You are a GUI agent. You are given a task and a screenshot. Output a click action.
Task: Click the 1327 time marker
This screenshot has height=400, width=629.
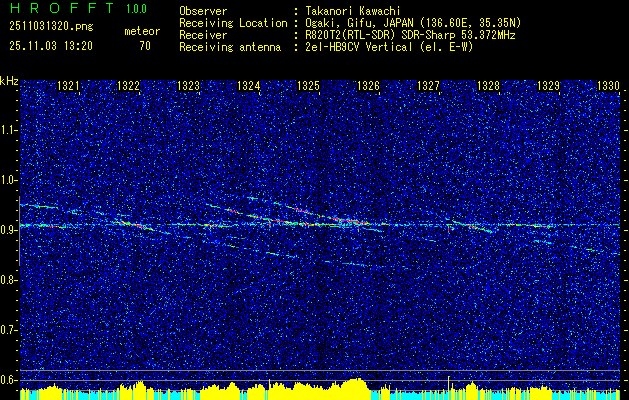[428, 85]
